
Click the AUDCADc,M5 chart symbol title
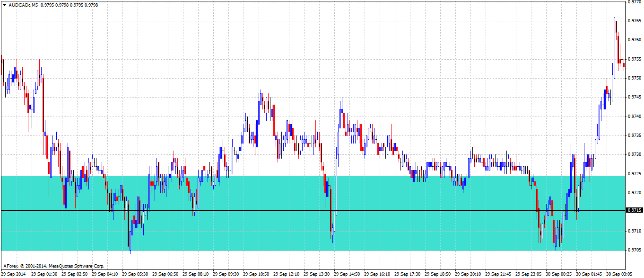coord(24,5)
